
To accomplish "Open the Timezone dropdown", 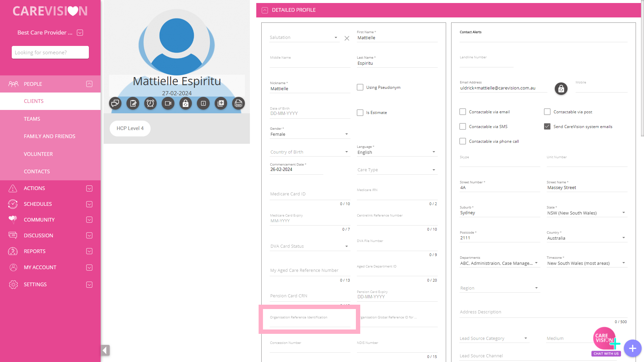I will tap(587, 263).
